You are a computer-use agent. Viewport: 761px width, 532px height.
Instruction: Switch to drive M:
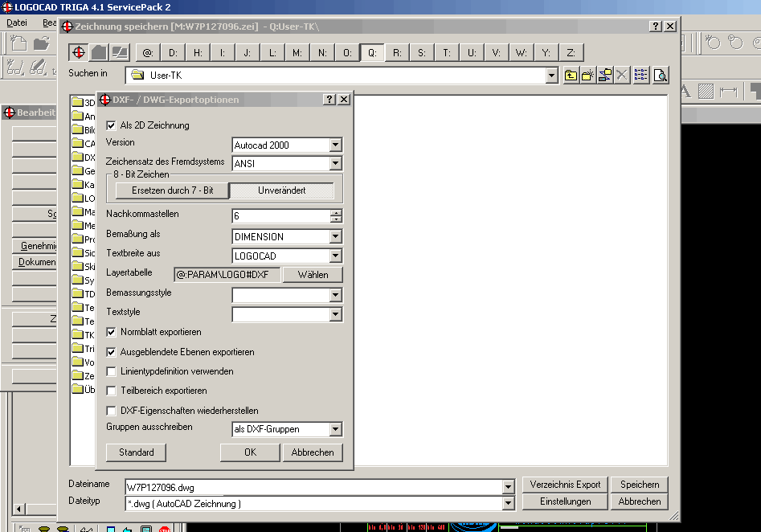pos(297,52)
